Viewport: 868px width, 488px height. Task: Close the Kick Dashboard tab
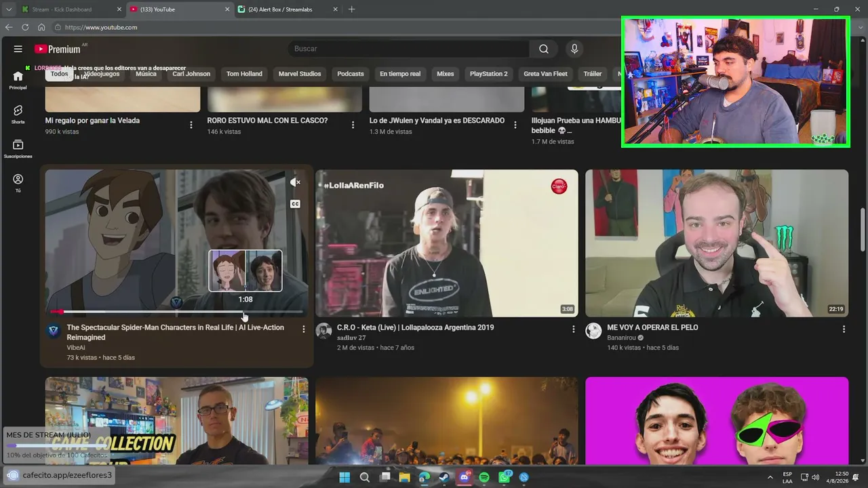coord(119,9)
